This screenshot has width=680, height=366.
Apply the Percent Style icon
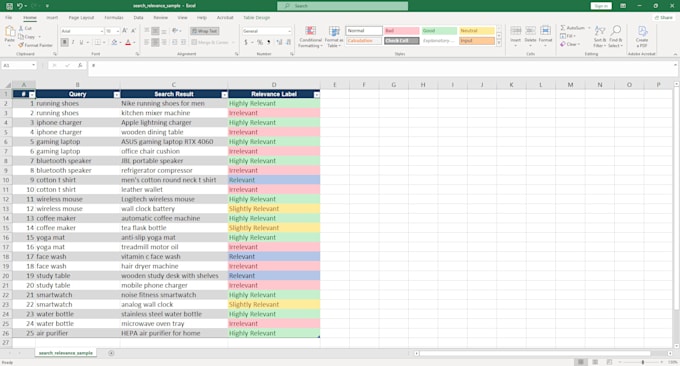click(260, 42)
